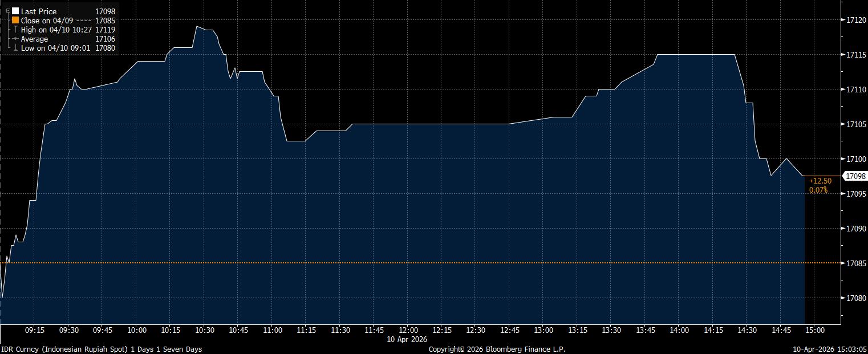Select the Last Price legend entry
The width and height of the screenshot is (868, 354).
(39, 11)
